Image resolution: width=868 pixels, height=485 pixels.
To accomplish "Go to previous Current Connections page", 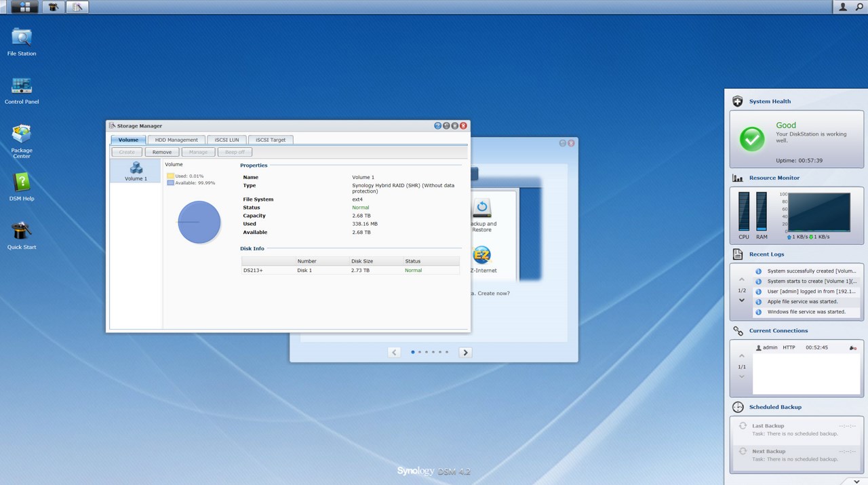I will (742, 356).
